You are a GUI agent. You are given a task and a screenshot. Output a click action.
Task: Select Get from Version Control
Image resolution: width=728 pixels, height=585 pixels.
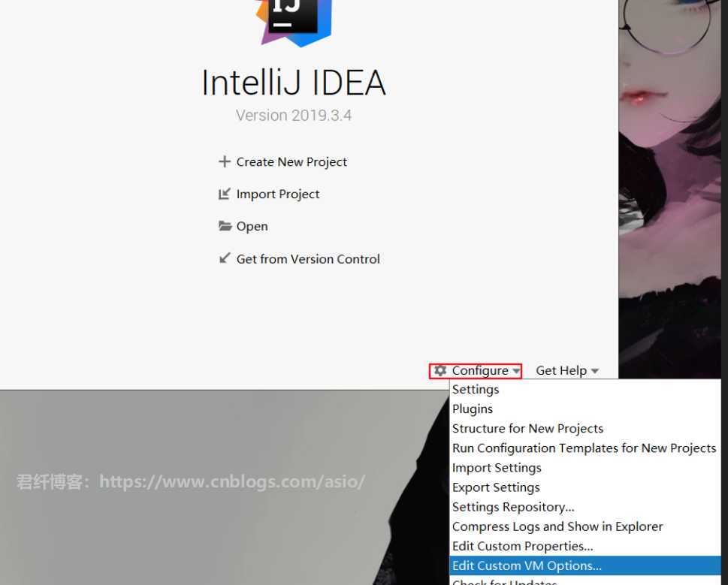(308, 259)
